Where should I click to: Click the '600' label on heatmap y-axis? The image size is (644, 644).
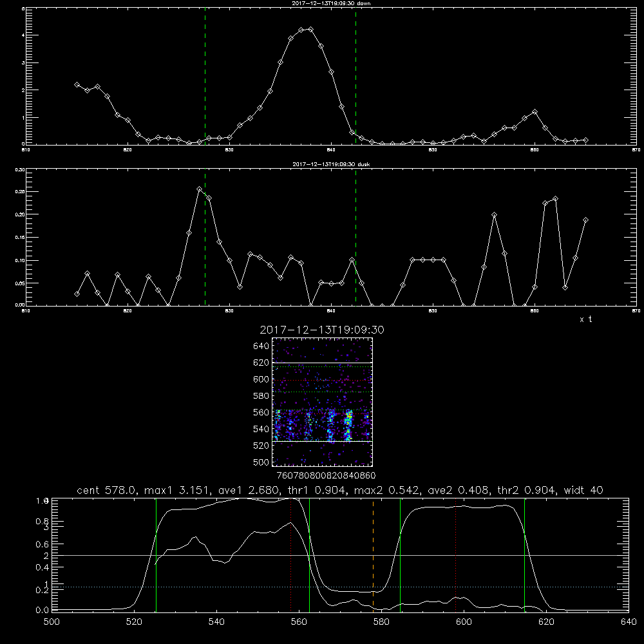[x=261, y=379]
